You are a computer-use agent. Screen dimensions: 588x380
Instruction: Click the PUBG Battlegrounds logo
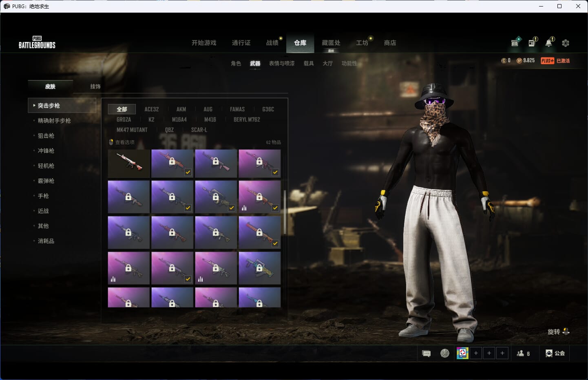[x=37, y=42]
